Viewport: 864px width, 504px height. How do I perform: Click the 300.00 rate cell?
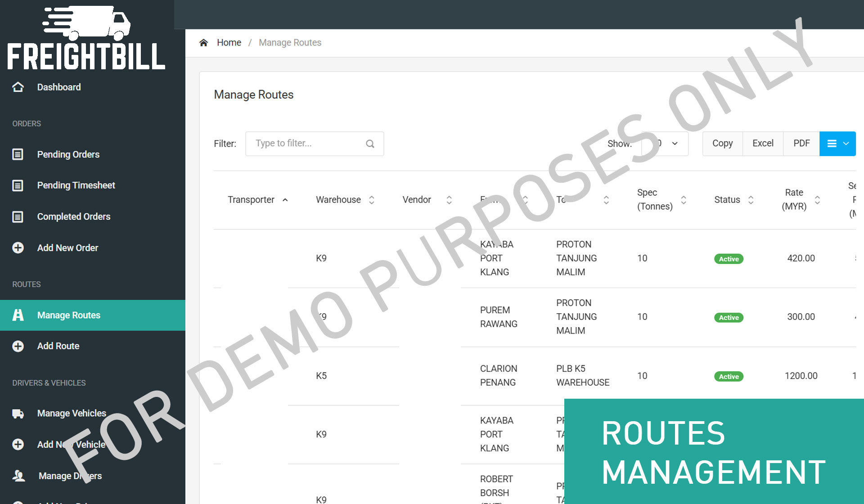(x=801, y=317)
